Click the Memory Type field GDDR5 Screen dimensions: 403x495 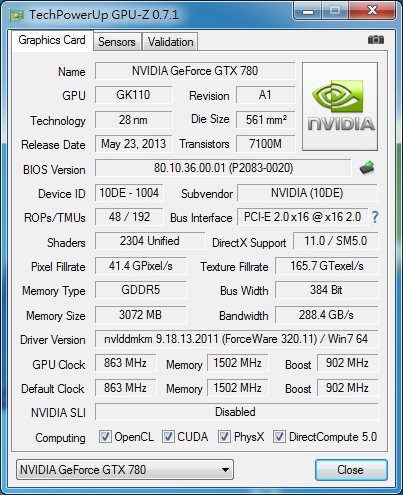pos(140,290)
